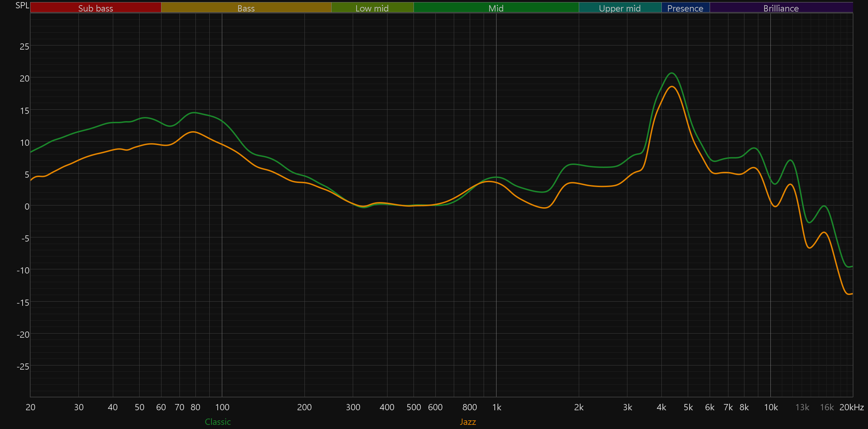Click the Low mid band header
The width and height of the screenshot is (868, 429).
point(372,8)
